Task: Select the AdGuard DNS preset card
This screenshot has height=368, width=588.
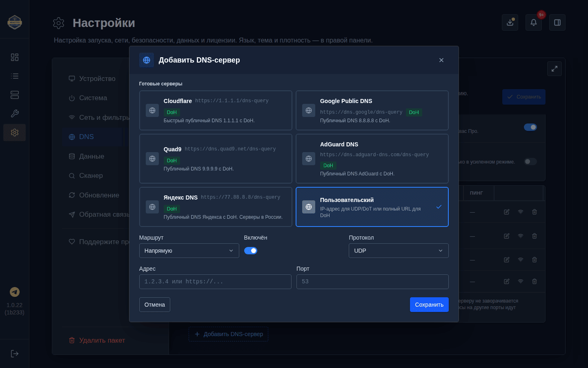Action: [x=372, y=159]
